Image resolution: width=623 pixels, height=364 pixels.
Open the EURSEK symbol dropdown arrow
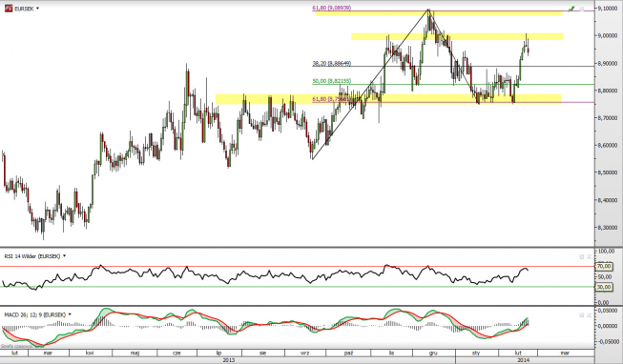38,9
